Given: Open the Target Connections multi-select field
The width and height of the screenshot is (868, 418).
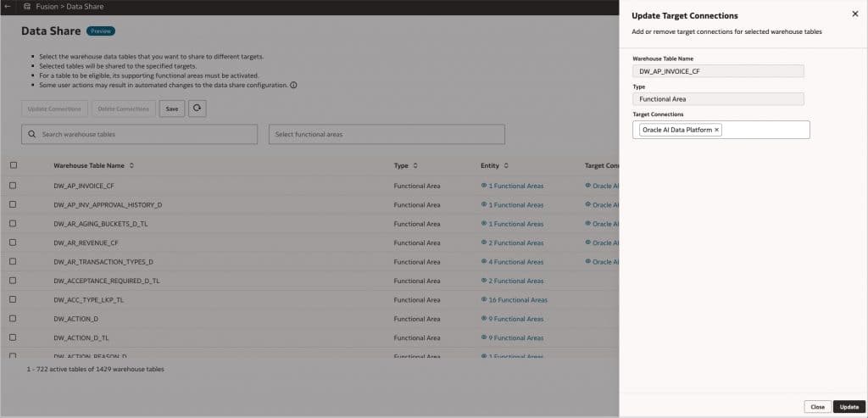Looking at the screenshot, I should (721, 130).
